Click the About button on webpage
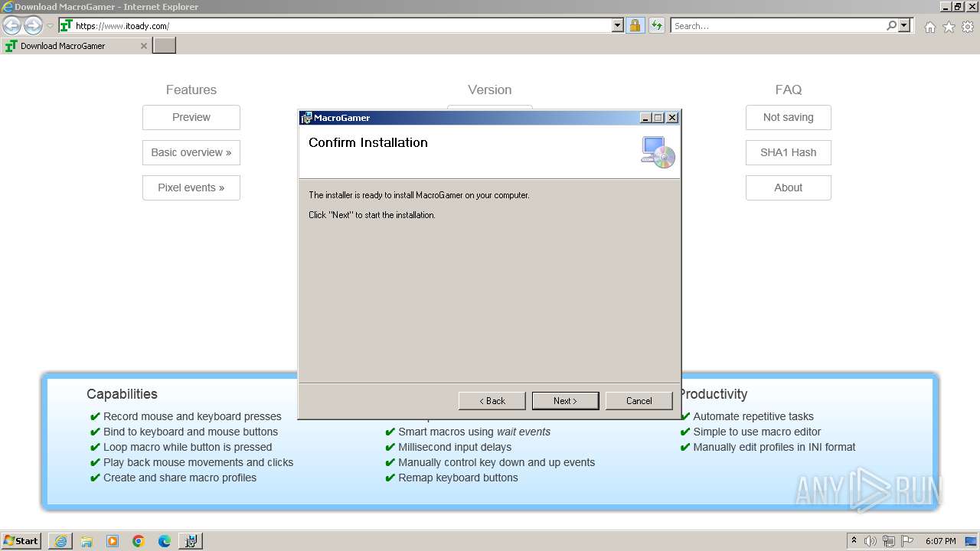The image size is (980, 551). click(789, 187)
